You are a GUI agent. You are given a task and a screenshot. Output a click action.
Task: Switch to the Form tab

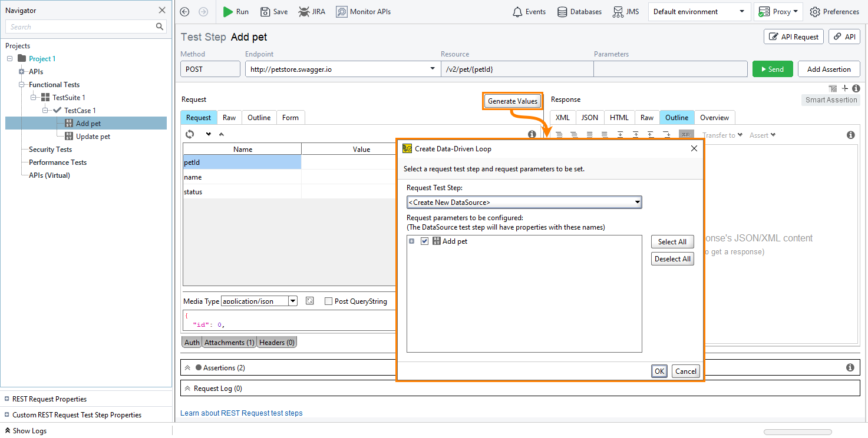tap(291, 117)
